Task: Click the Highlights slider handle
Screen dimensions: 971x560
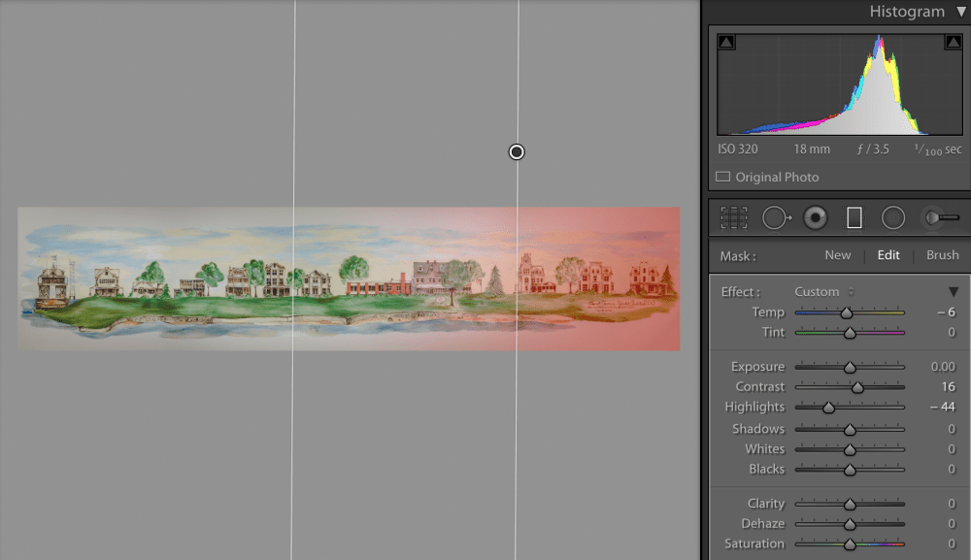Action: coord(831,407)
